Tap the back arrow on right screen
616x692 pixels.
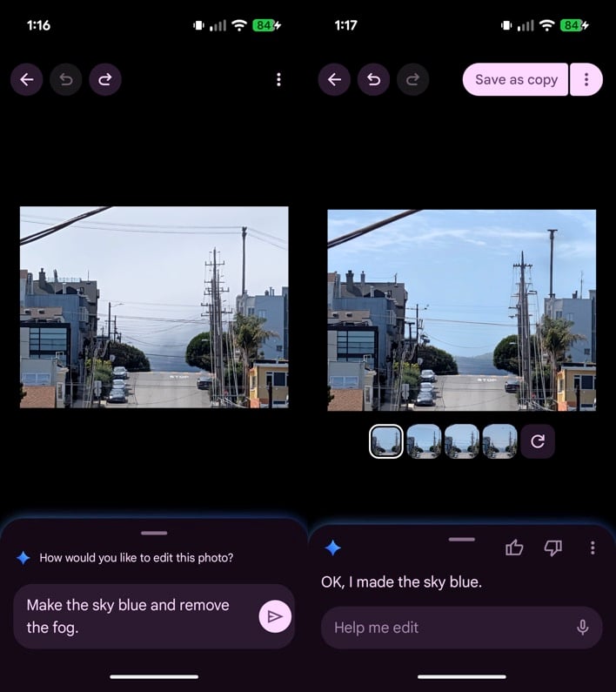tap(334, 79)
